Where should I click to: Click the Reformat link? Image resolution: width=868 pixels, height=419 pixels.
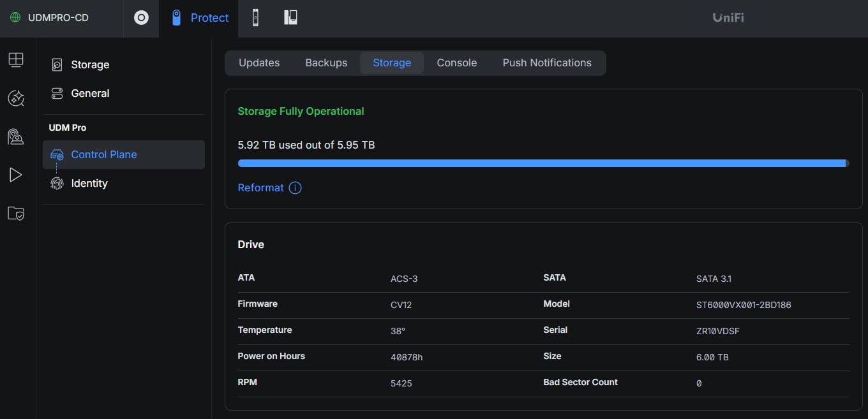(x=260, y=187)
